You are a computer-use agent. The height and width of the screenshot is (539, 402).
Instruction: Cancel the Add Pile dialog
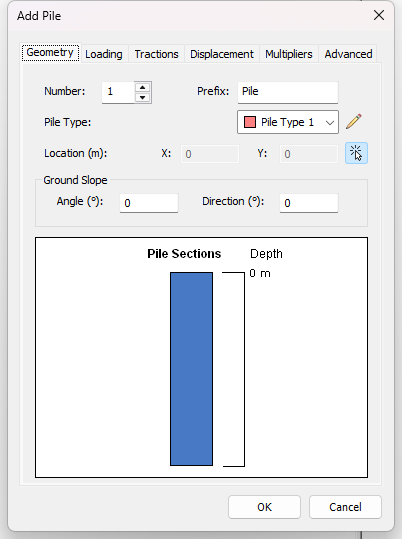(x=345, y=507)
